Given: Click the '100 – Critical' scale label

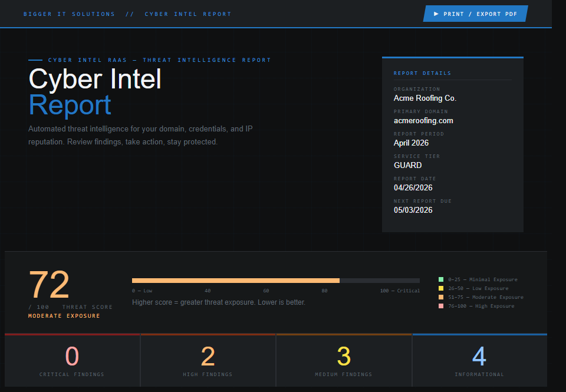Looking at the screenshot, I should click(400, 291).
